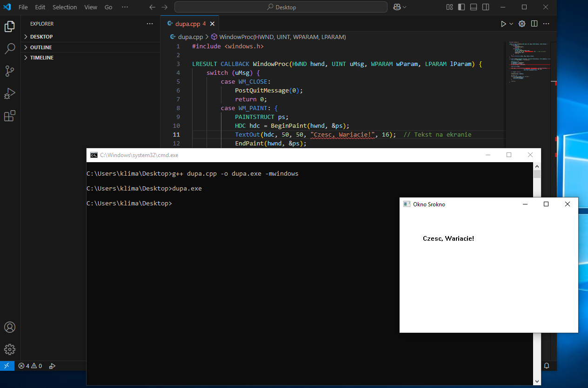This screenshot has height=388, width=588.
Task: Toggle the secondary side bar visibility
Action: coord(486,7)
